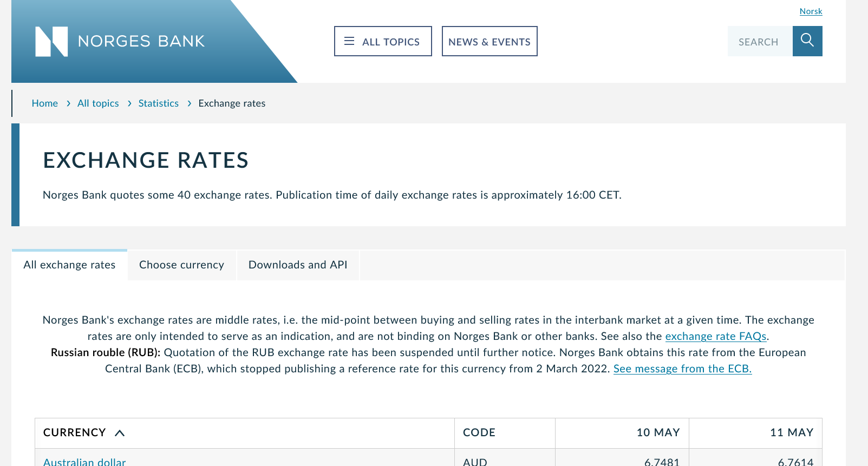Click the News & Events button
Image resolution: width=868 pixels, height=466 pixels.
pyautogui.click(x=489, y=42)
